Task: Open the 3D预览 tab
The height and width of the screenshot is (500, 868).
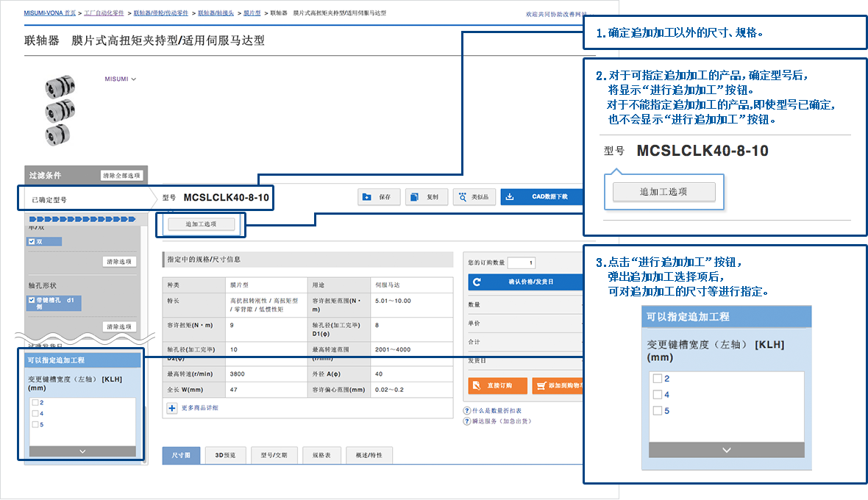Action: 225,455
